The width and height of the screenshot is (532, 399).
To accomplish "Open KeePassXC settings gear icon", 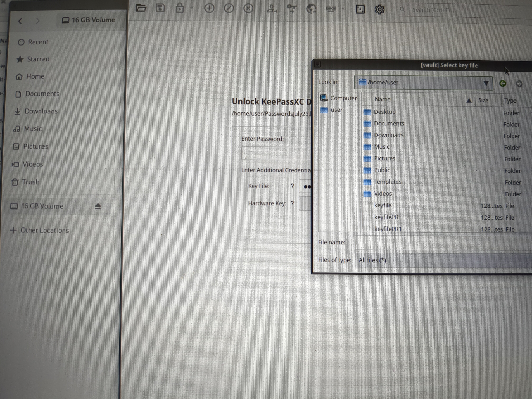I will click(x=379, y=10).
